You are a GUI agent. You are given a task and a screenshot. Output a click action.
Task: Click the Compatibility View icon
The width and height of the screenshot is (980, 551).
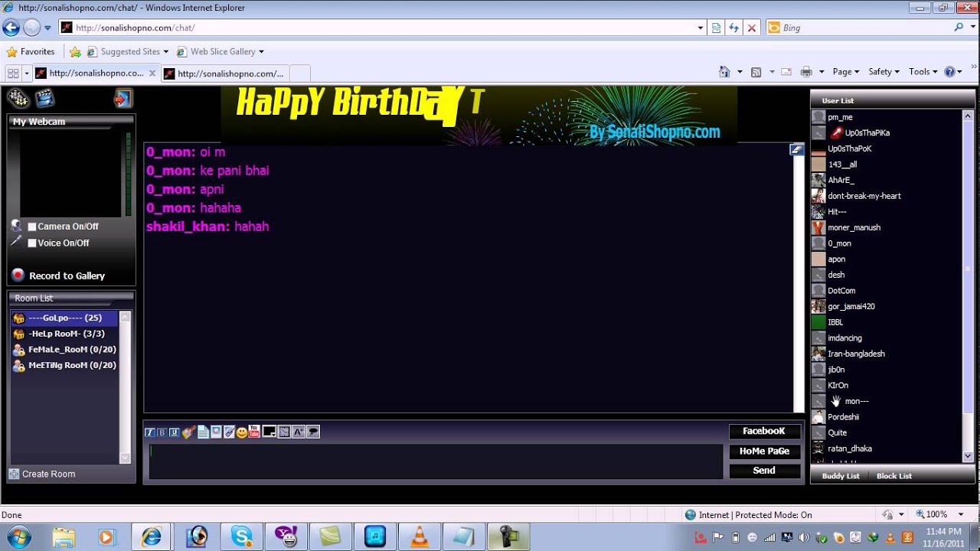[x=716, y=28]
